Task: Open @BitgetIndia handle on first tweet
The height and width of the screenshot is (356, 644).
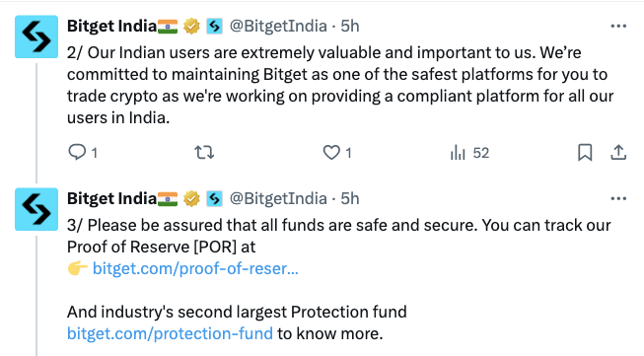Action: click(278, 27)
